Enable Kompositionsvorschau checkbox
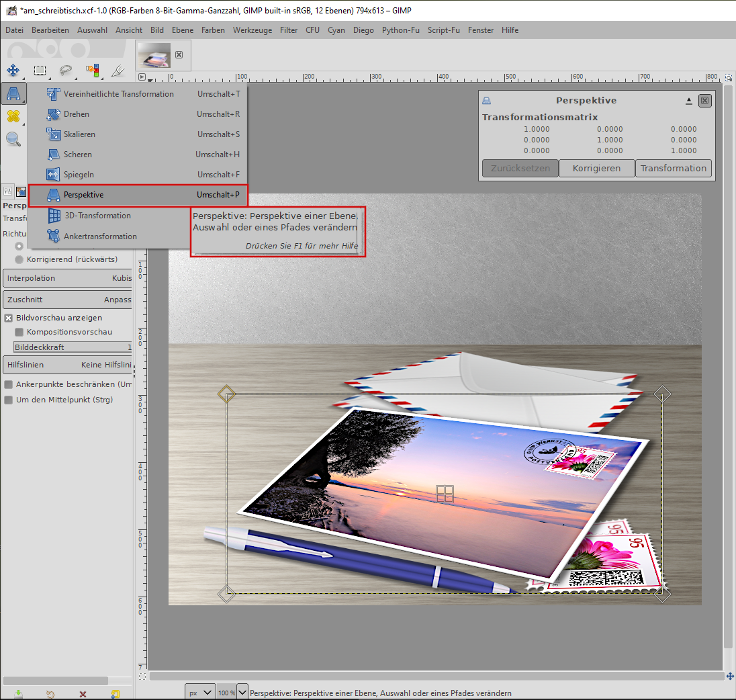 click(x=19, y=332)
